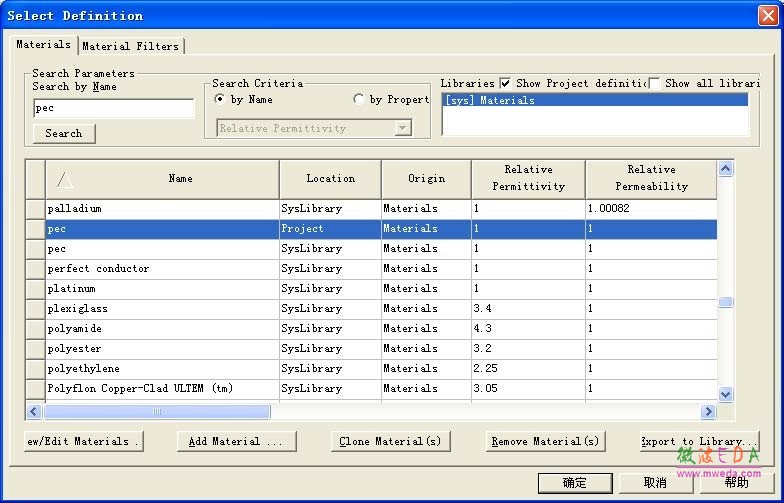Select the platinum material row
This screenshot has width=784, height=503.
pyautogui.click(x=372, y=288)
